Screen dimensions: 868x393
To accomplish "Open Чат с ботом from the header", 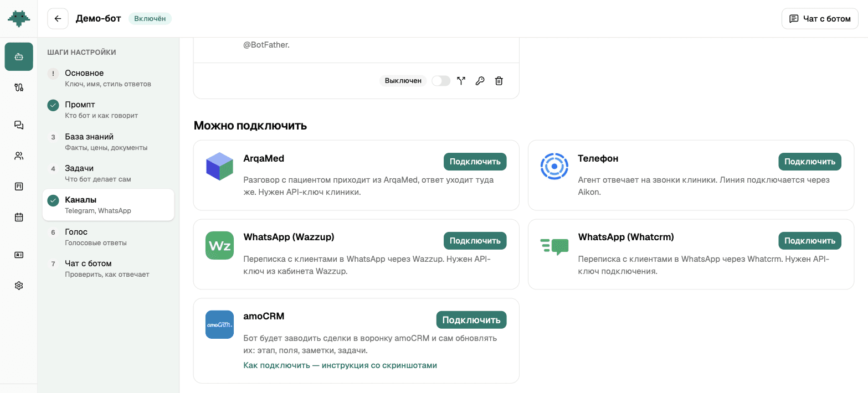I will click(820, 19).
